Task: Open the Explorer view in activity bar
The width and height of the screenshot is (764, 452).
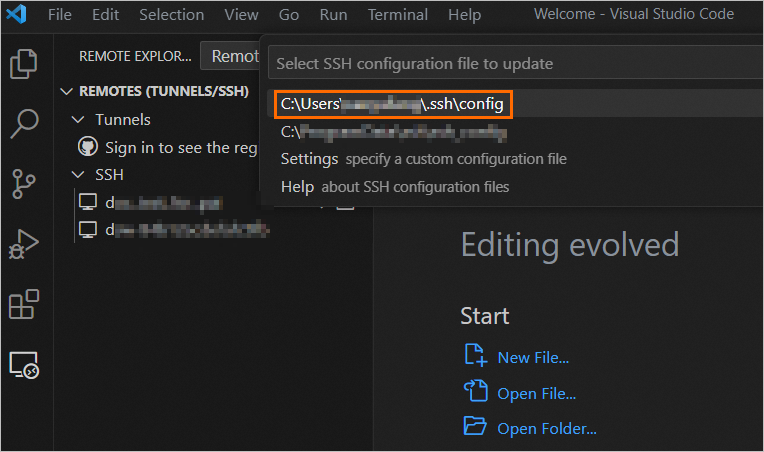Action: (23, 63)
